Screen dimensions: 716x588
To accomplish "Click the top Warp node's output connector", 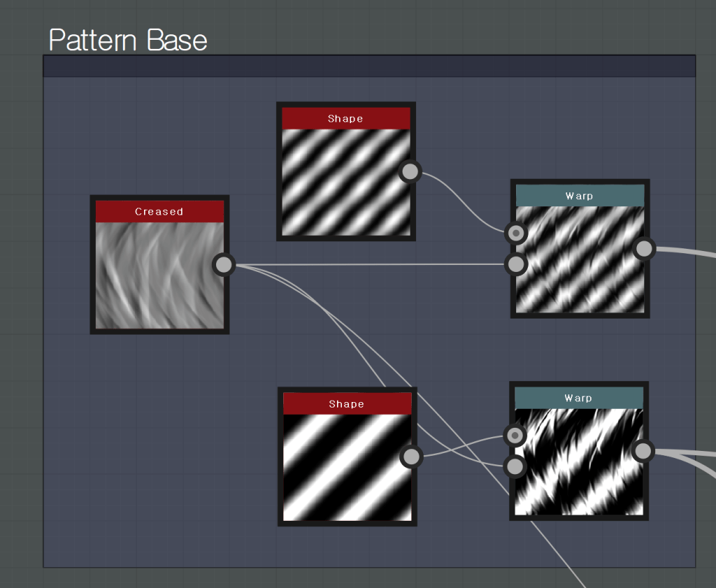I will [644, 248].
